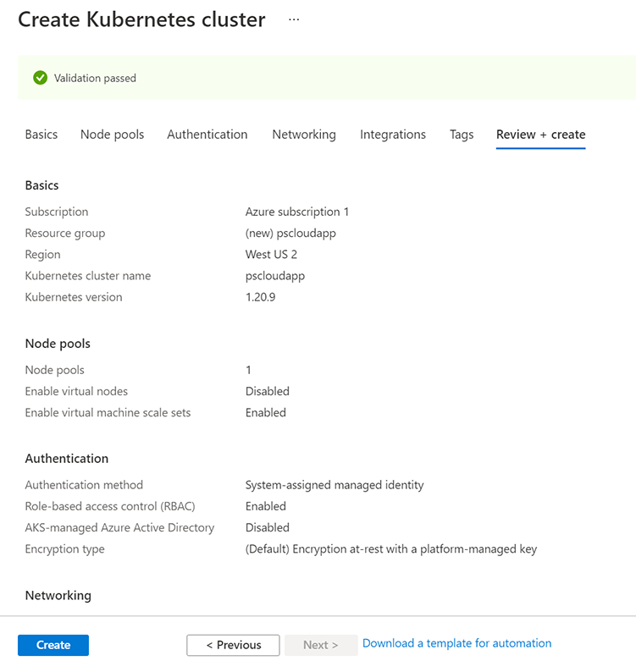Click the Encryption type value text

tap(390, 548)
